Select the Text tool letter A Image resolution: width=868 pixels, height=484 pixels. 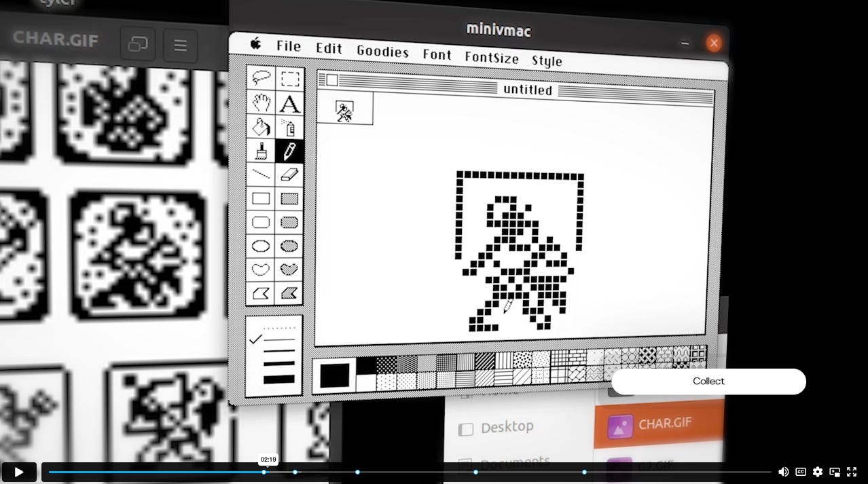click(x=290, y=104)
